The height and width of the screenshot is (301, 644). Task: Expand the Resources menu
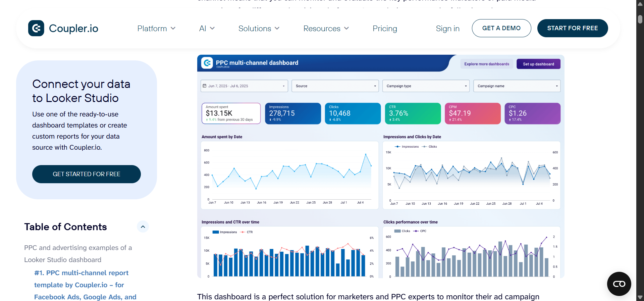point(326,29)
